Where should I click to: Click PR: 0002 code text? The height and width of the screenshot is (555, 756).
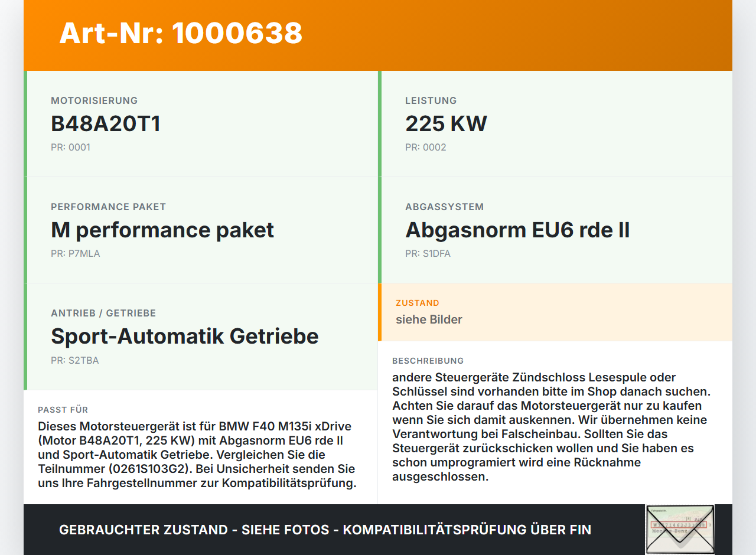pyautogui.click(x=426, y=147)
